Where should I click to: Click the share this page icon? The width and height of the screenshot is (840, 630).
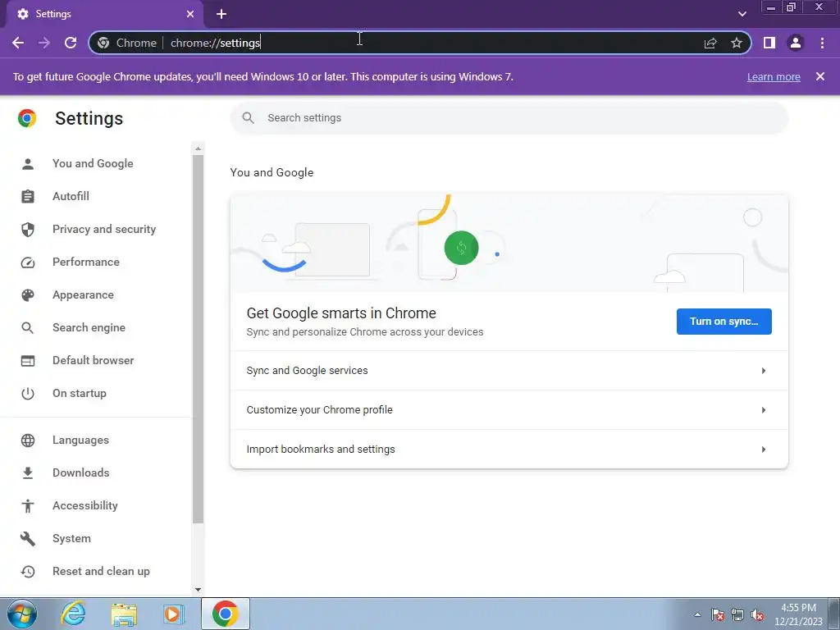point(710,43)
